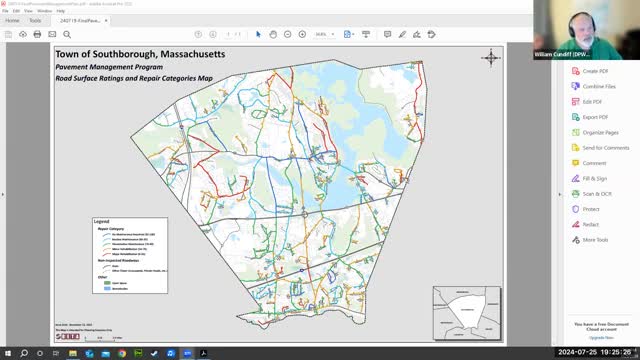Screen dimensions: 640x360
Task: Close the 240719-FinalPave document tab
Action: (106, 20)
